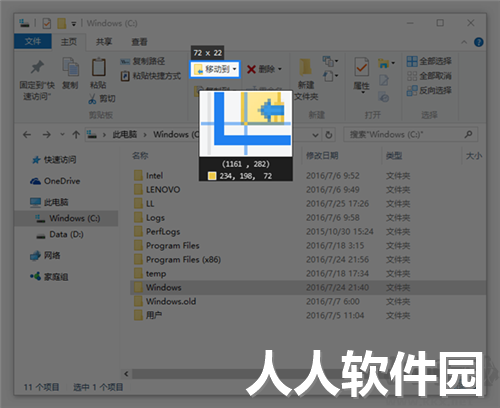Collapse the ribbon with the chevron
The height and width of the screenshot is (408, 500).
pos(464,42)
